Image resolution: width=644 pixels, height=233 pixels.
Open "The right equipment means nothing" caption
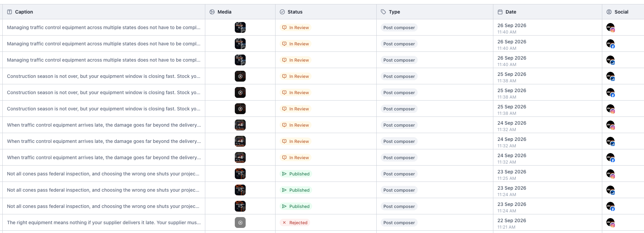pyautogui.click(x=104, y=223)
